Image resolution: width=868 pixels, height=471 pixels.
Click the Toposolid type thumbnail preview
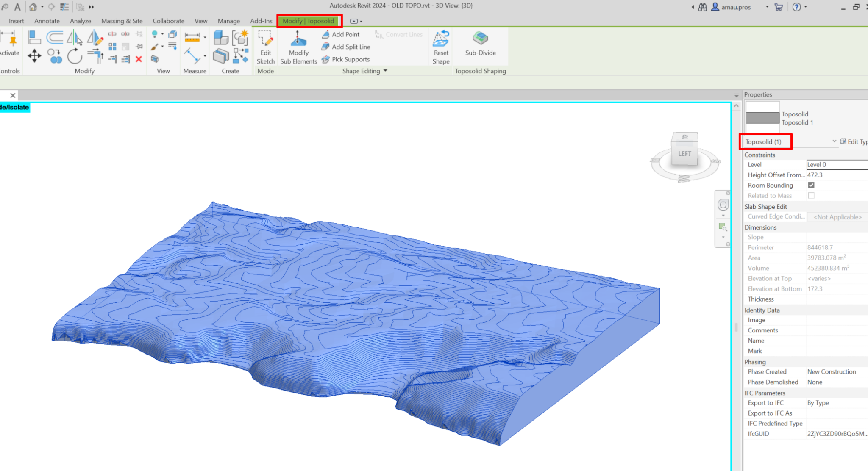[x=762, y=117]
